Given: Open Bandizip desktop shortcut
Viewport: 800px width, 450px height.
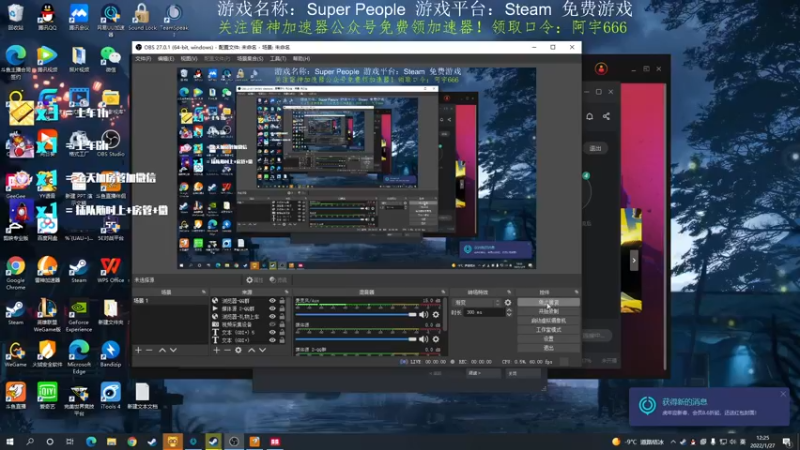Looking at the screenshot, I should pos(110,355).
